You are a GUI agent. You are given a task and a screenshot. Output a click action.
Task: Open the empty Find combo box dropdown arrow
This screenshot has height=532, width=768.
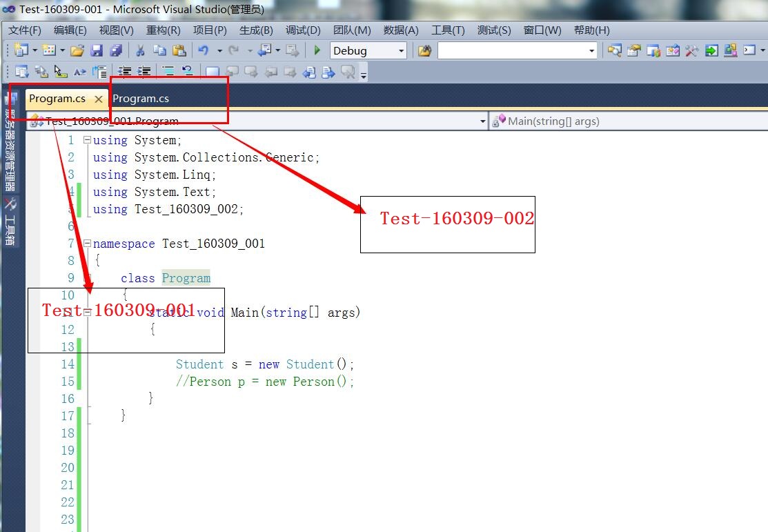[591, 50]
